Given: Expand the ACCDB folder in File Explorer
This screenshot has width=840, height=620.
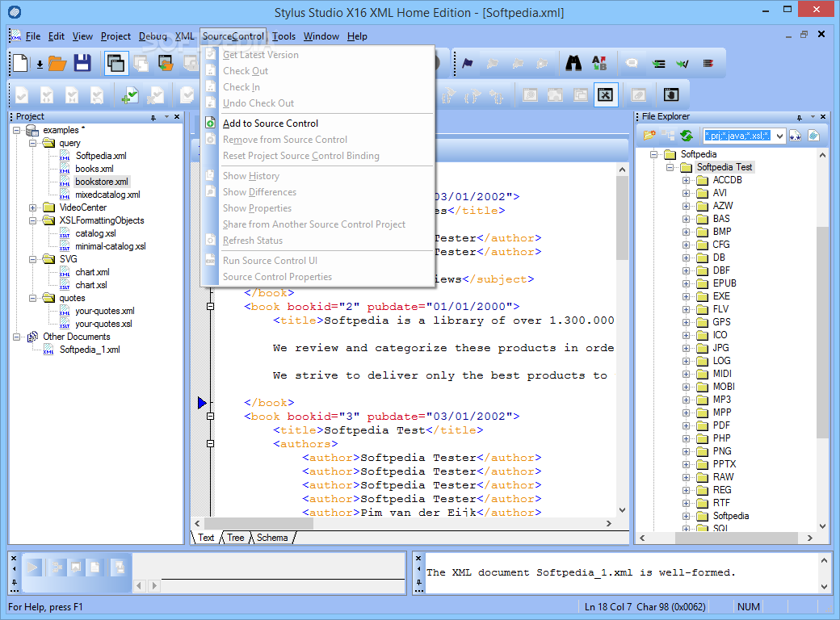Looking at the screenshot, I should pyautogui.click(x=686, y=180).
